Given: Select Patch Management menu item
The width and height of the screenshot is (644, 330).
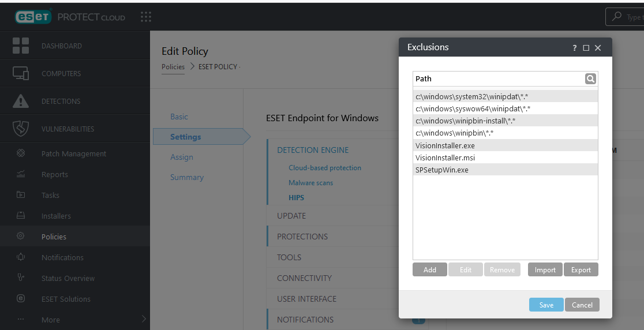Looking at the screenshot, I should point(73,153).
